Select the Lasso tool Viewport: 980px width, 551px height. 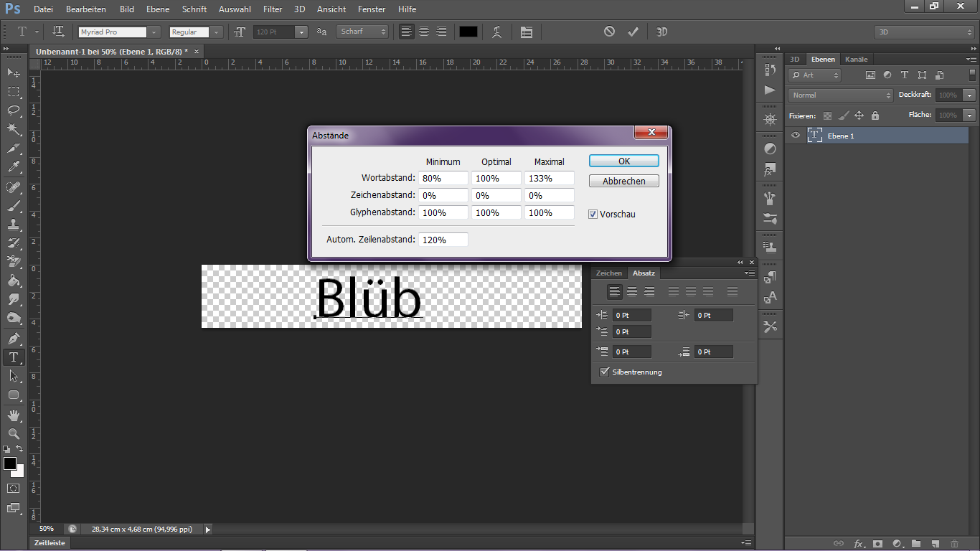pos(14,110)
